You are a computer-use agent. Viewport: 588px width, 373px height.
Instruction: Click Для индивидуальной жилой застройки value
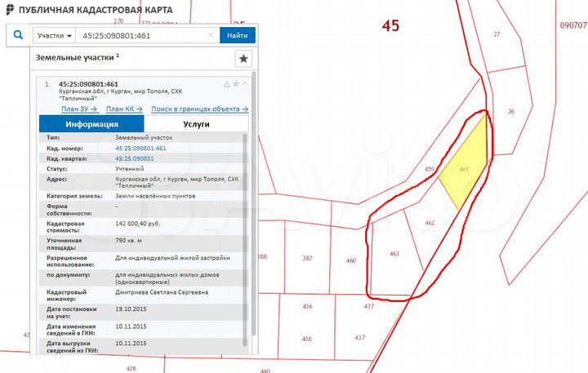point(172,258)
